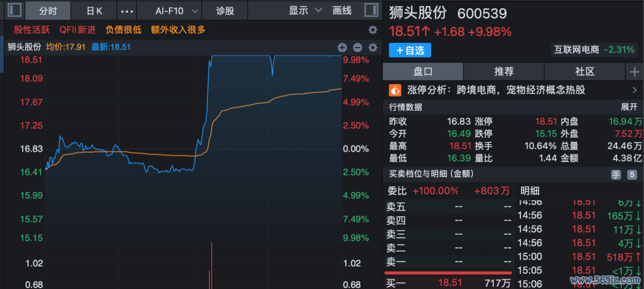644x289 pixels.
Task: Click the 内盘 16.94万 value
Action: (625, 122)
